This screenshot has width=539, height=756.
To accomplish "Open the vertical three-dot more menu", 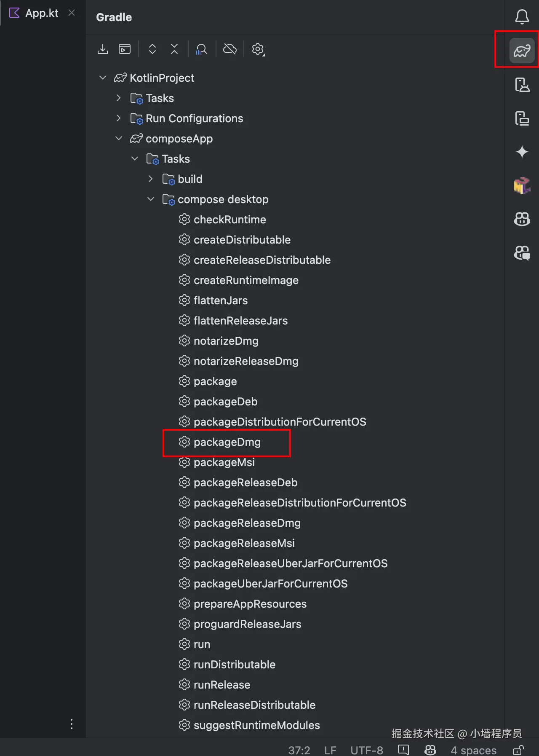I will [x=72, y=724].
